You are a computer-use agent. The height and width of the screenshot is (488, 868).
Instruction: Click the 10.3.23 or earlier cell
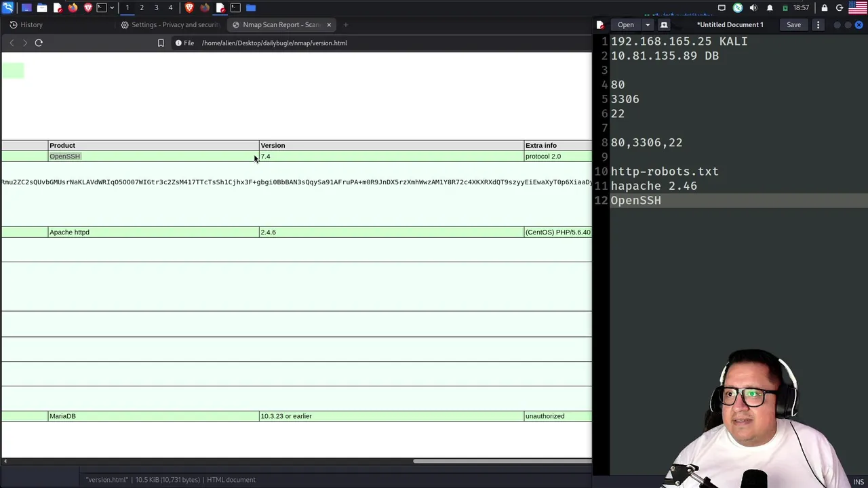coord(391,416)
